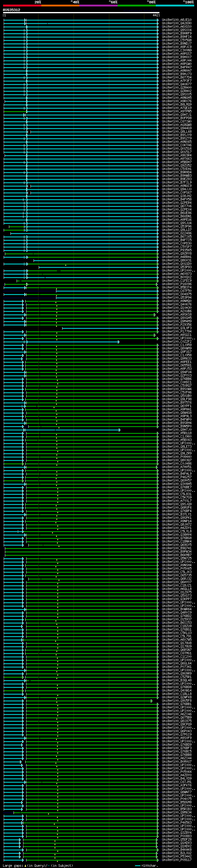The image size is (197, 868).
Task: Open hit UniRef100_Q9SXX4
Action: click(x=177, y=30)
